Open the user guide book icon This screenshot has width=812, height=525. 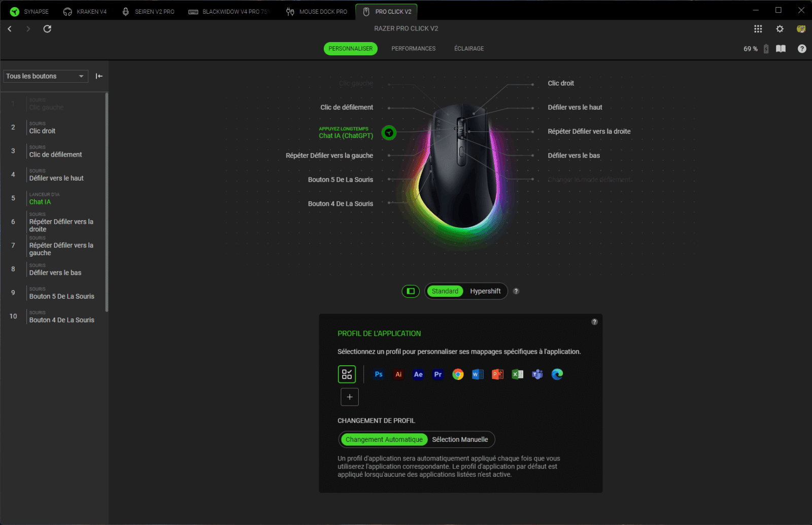click(x=781, y=49)
